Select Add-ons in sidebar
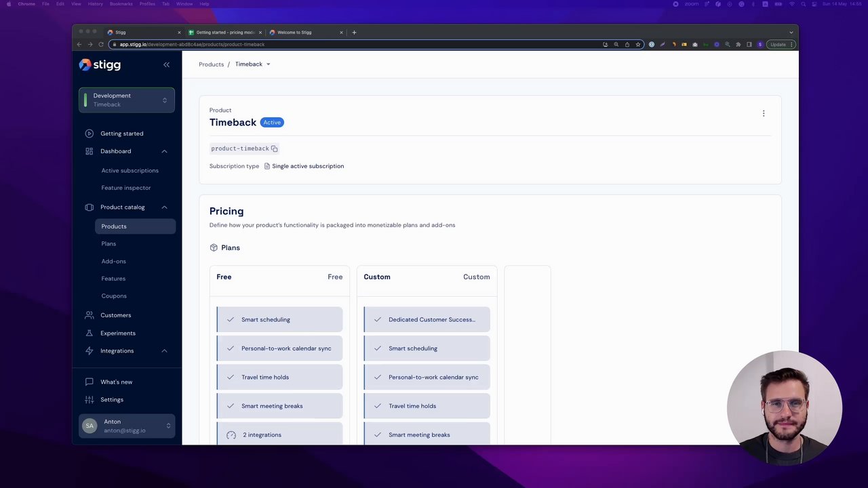The width and height of the screenshot is (868, 488). [x=113, y=261]
